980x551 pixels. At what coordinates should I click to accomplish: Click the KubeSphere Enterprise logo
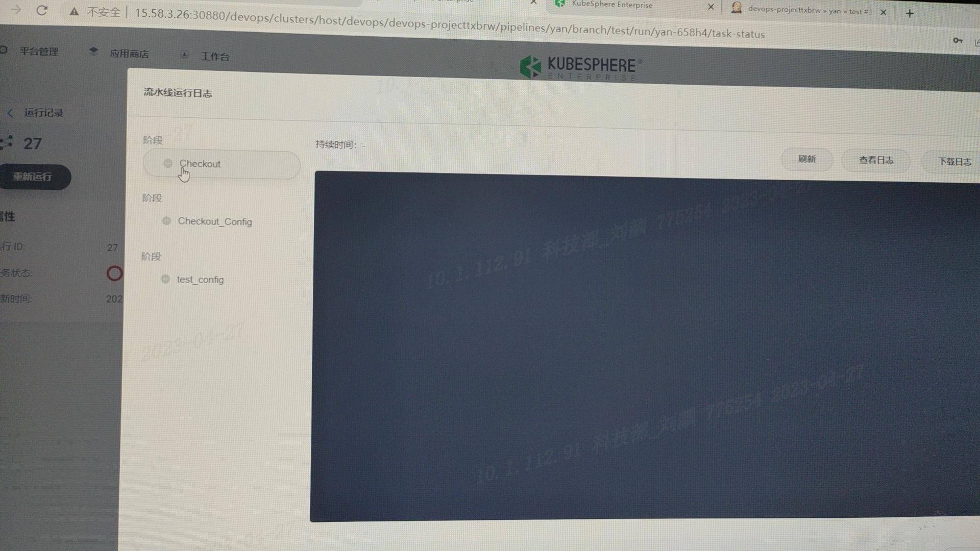tap(579, 67)
